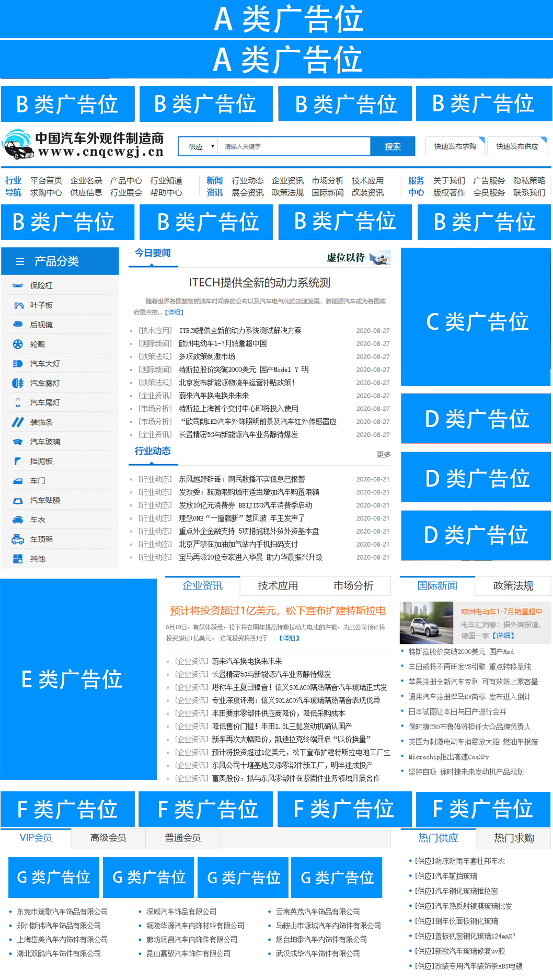
Task: Switch to the 高级会员 tab
Action: click(108, 838)
